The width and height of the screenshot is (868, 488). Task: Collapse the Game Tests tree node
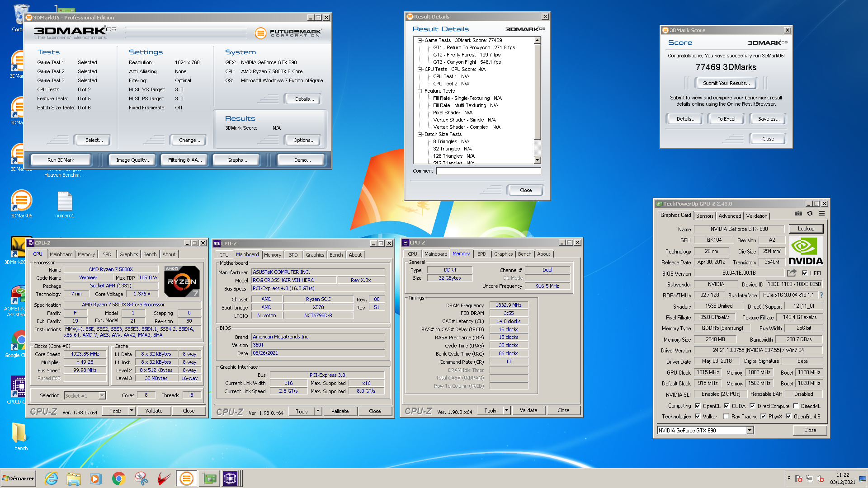point(420,40)
